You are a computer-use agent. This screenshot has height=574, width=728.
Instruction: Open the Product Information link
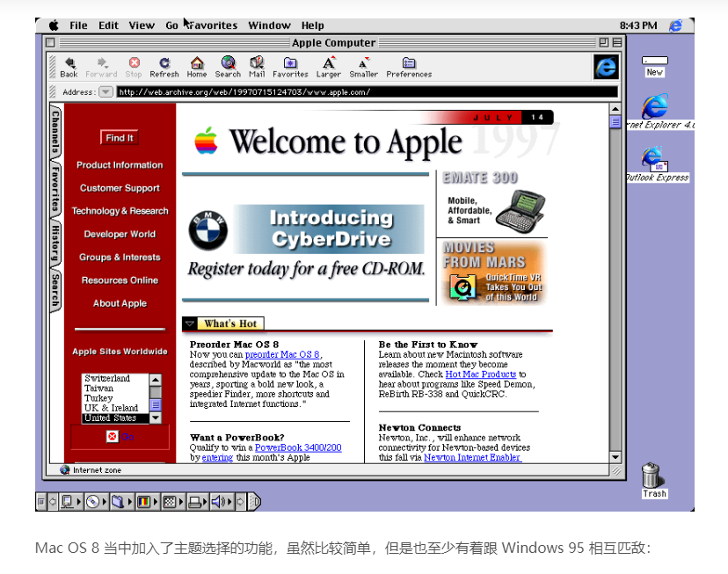pos(120,165)
